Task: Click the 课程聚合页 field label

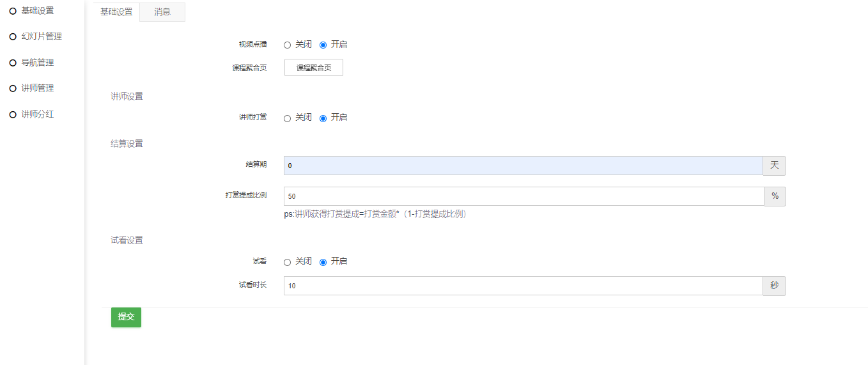Action: tap(249, 68)
